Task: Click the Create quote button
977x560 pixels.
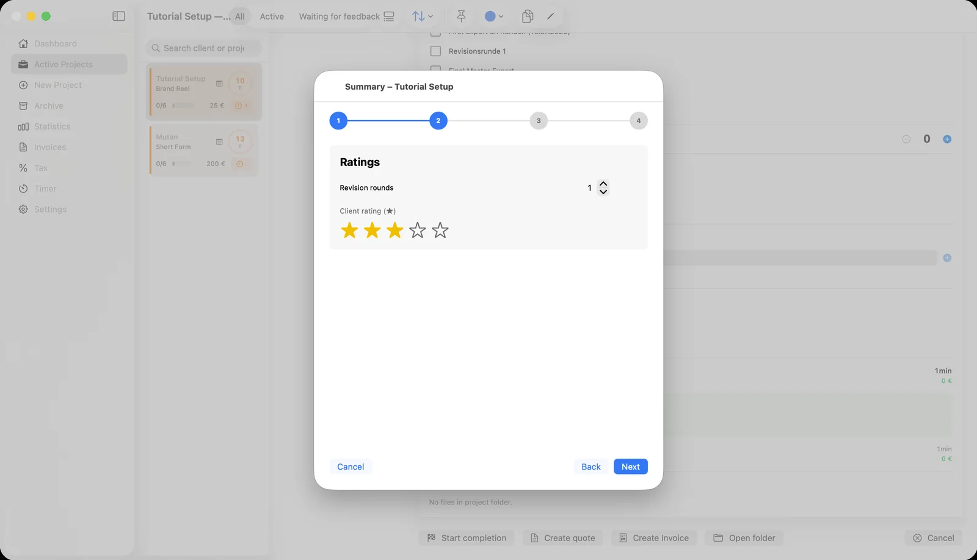Action: pyautogui.click(x=563, y=538)
